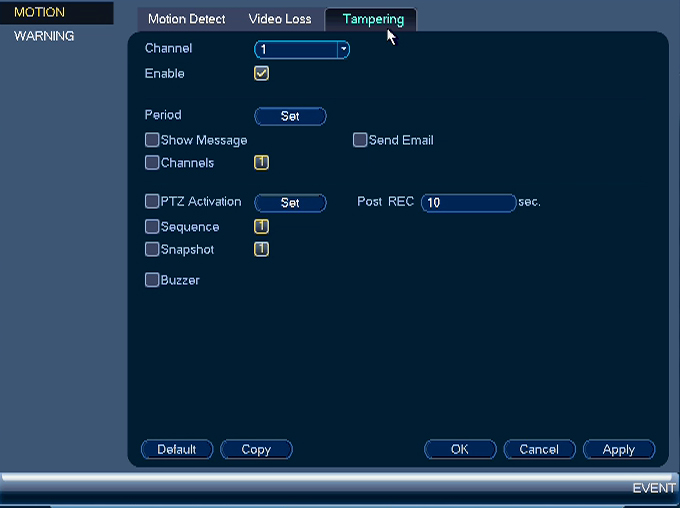Toggle channel 1 box next to Snapshot
This screenshot has height=508, width=680.
coord(261,249)
